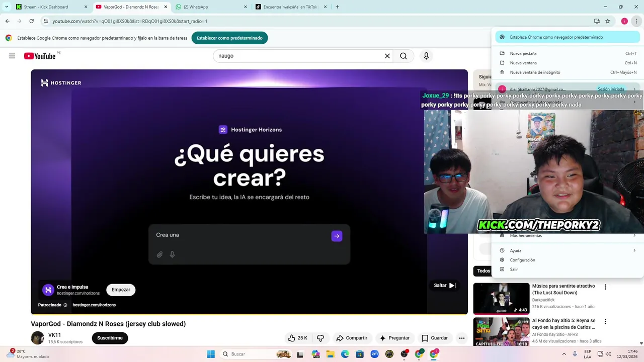Open 'Al Fondo hay Sitio 5' video thumbnail

[x=501, y=332]
